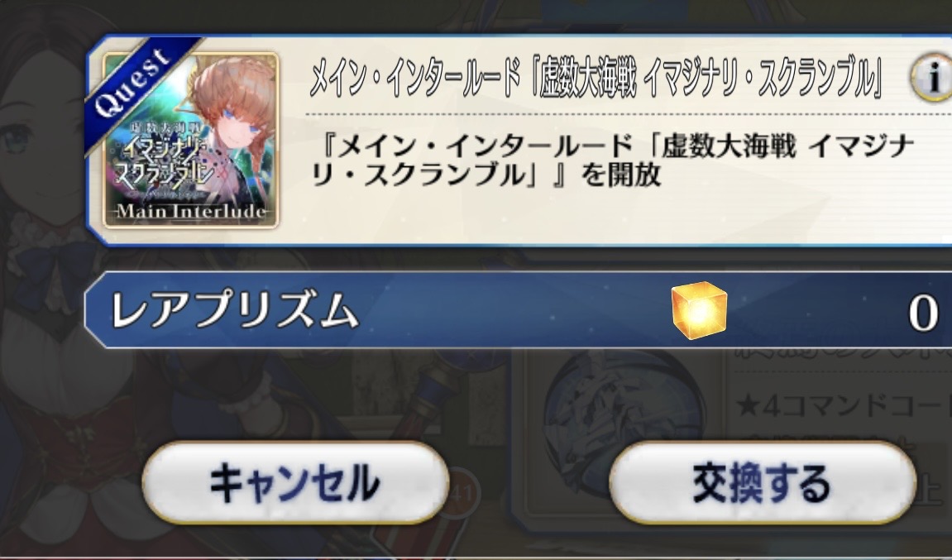The image size is (952, 560).
Task: Tap the faint 41 badge near Cancel
Action: [x=462, y=492]
